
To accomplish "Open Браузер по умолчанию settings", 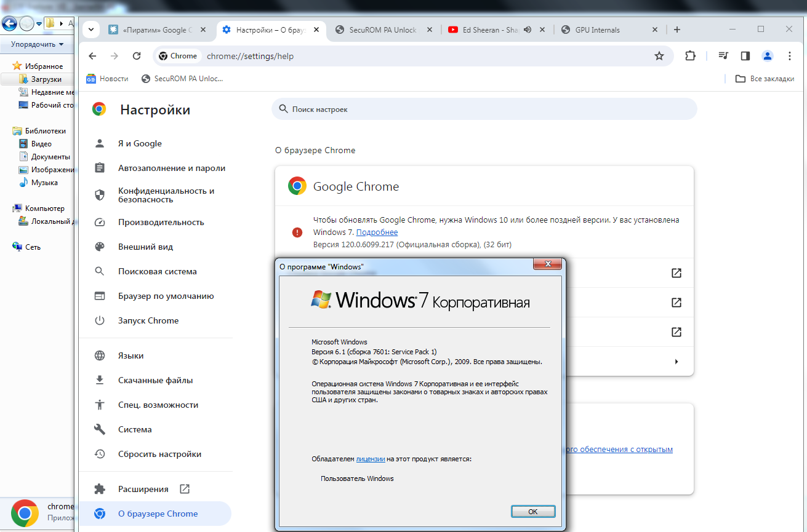I will coord(155,296).
